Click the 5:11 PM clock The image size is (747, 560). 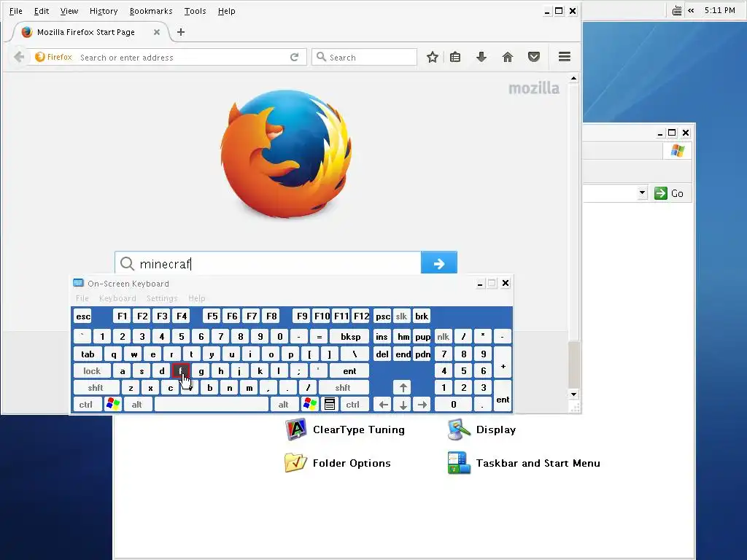click(x=720, y=10)
